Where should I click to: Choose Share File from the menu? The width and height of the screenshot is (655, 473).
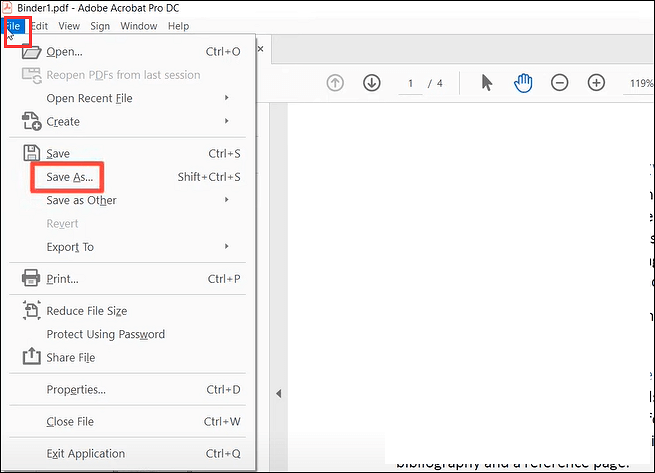[71, 357]
